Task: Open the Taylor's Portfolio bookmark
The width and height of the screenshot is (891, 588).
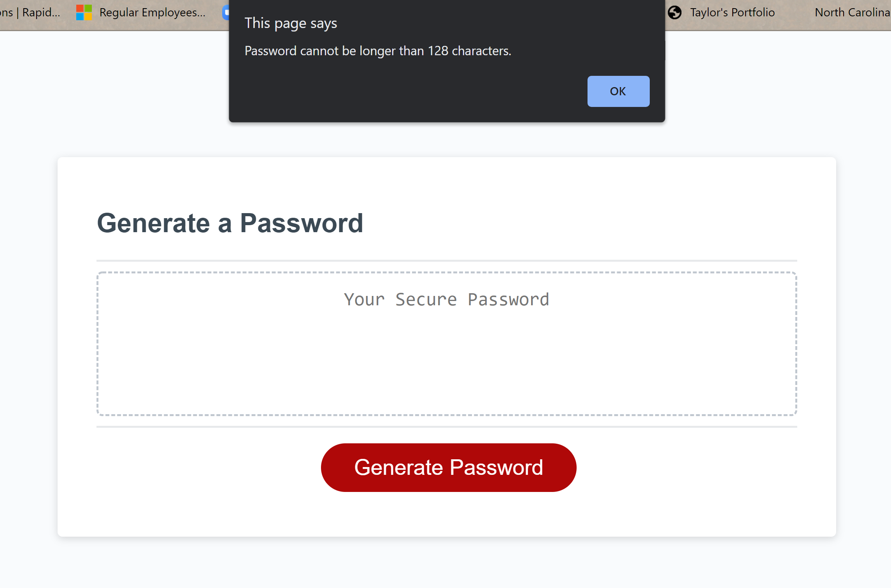Action: coord(732,12)
